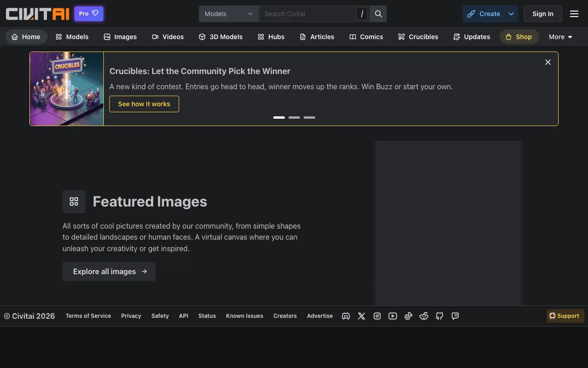588x368 pixels.
Task: Open the Reddit icon in footer
Action: point(424,316)
